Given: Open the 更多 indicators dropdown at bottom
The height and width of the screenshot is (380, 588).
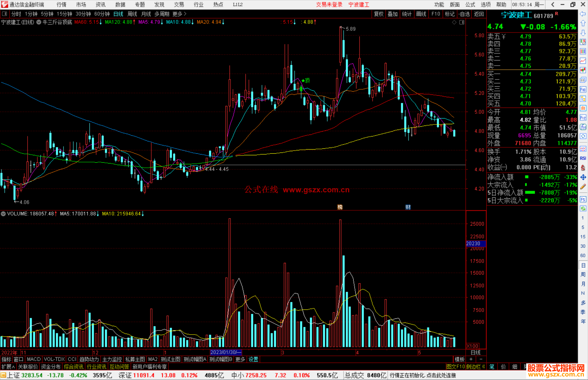Looking at the screenshot, I should (240, 359).
